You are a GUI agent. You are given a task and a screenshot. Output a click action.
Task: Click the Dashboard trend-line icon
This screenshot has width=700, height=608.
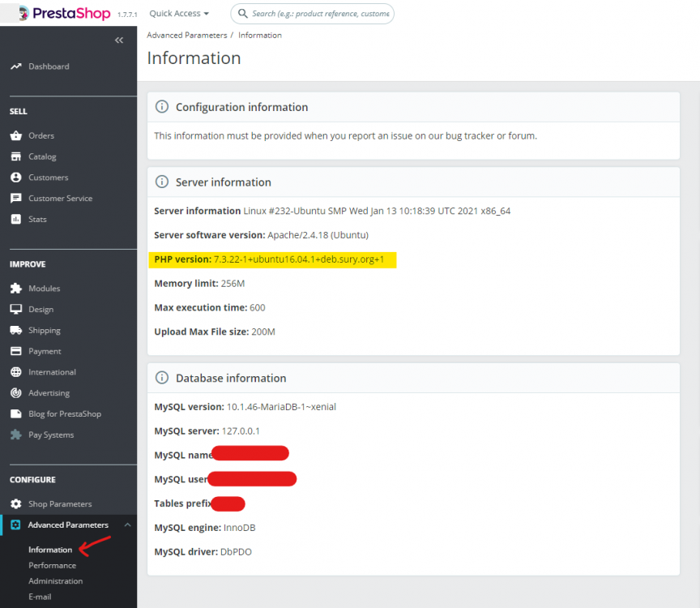point(16,66)
